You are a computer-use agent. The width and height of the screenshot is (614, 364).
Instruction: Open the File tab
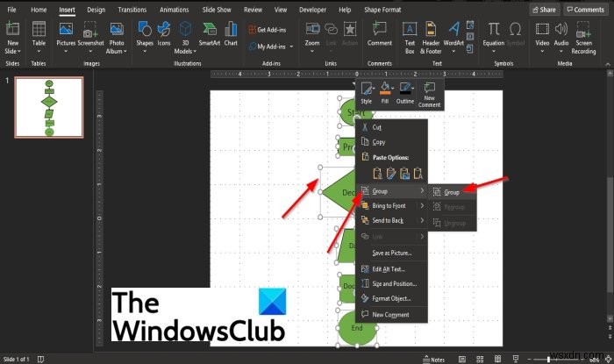pyautogui.click(x=11, y=10)
